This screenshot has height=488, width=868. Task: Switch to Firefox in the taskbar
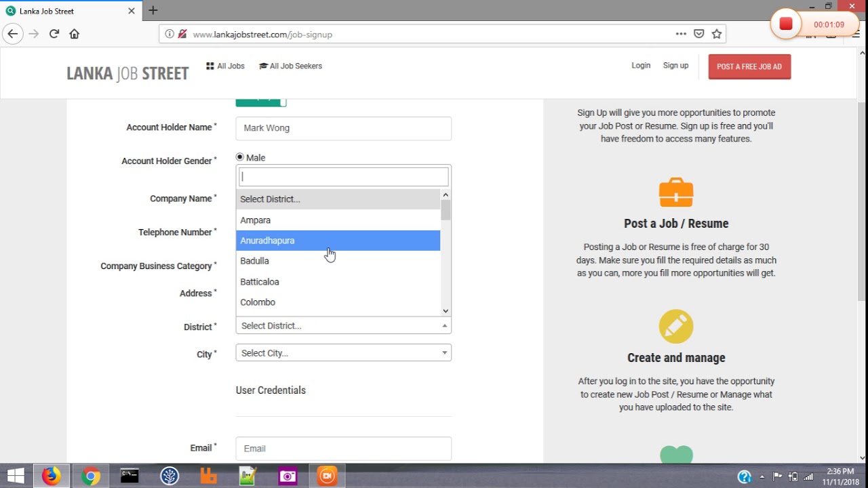coord(51,476)
